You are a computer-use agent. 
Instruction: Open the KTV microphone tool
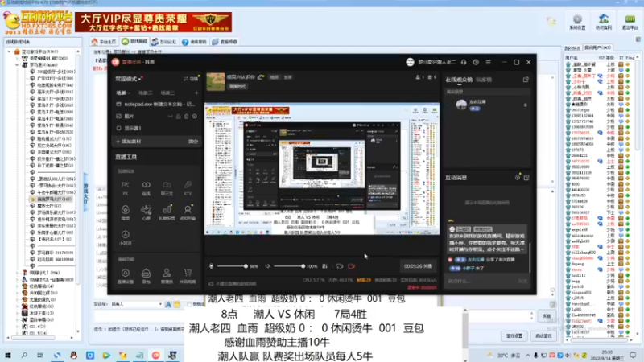pyautogui.click(x=188, y=188)
